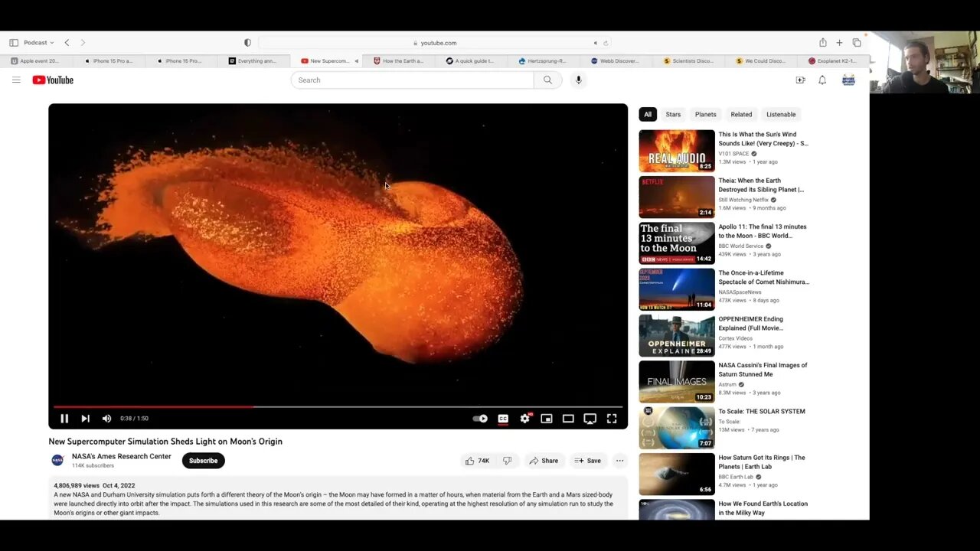Open the To Scale: THE SOLAR SYSTEM thumbnail
The image size is (980, 551).
677,428
